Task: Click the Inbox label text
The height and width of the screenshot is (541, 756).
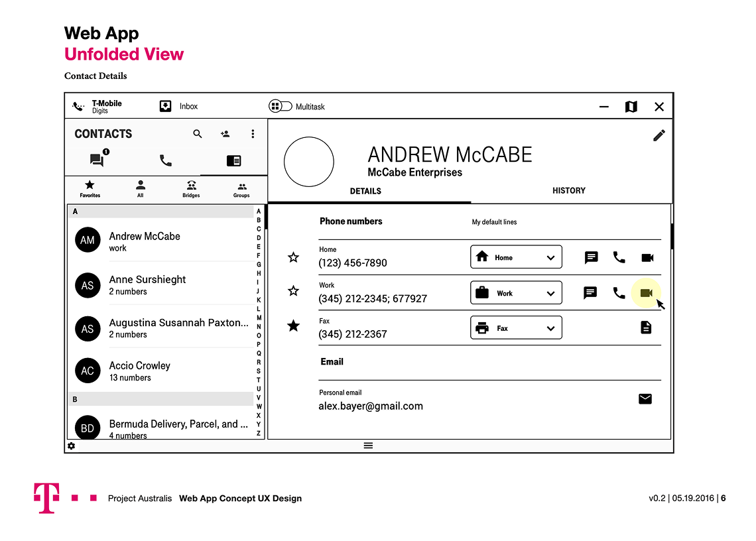Action: [x=188, y=106]
